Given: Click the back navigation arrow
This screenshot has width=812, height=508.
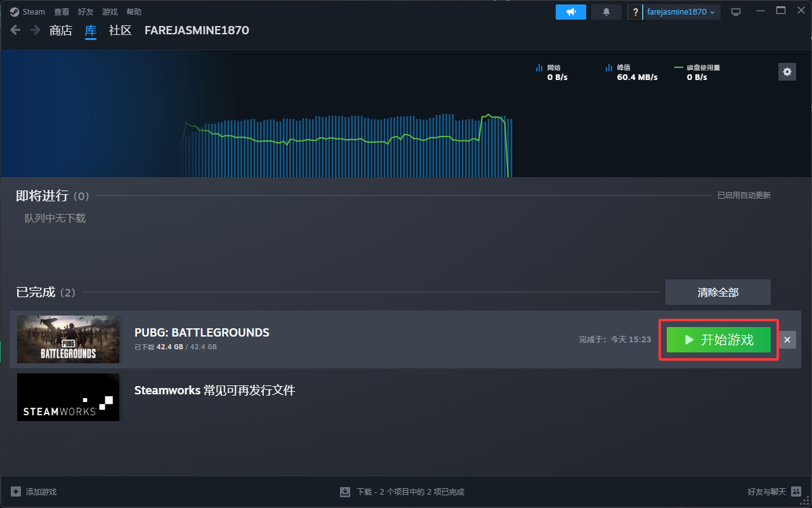Looking at the screenshot, I should [16, 30].
